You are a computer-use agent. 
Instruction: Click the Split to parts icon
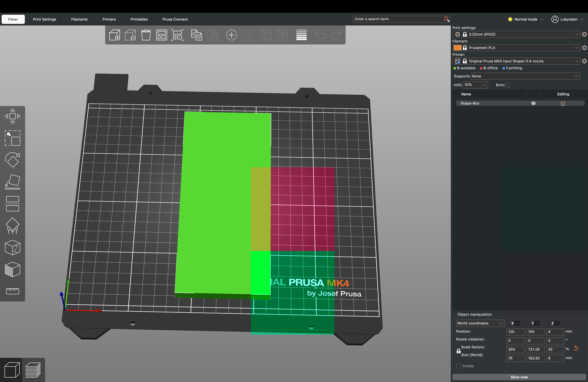point(282,35)
